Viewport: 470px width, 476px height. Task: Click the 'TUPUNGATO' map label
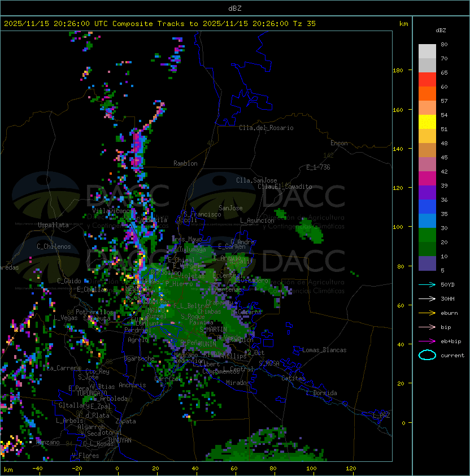(92, 393)
